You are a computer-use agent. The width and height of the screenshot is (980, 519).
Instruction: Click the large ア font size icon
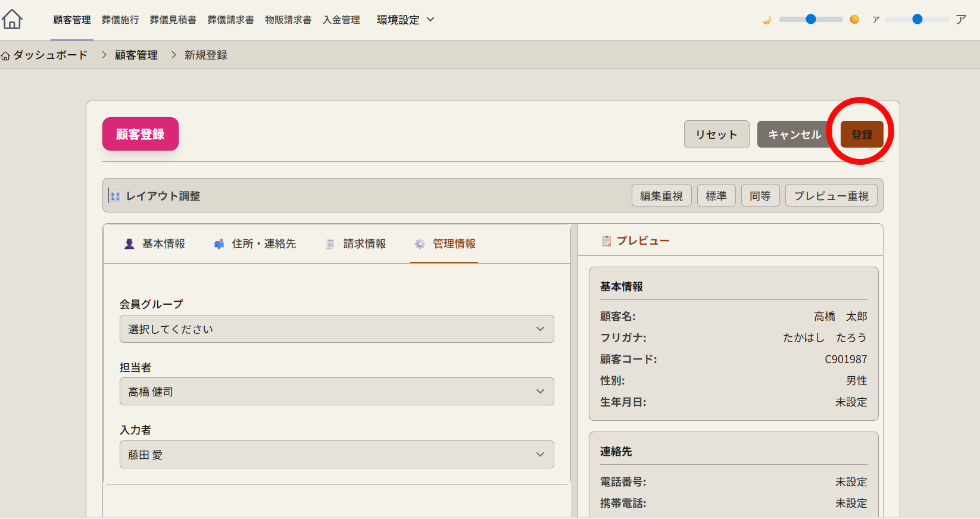[x=961, y=20]
